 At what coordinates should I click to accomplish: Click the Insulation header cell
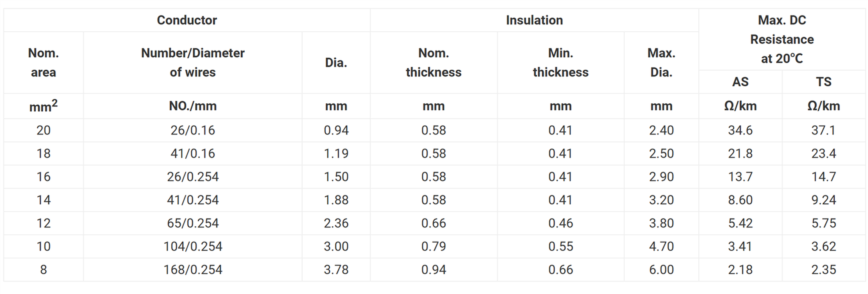(x=534, y=20)
